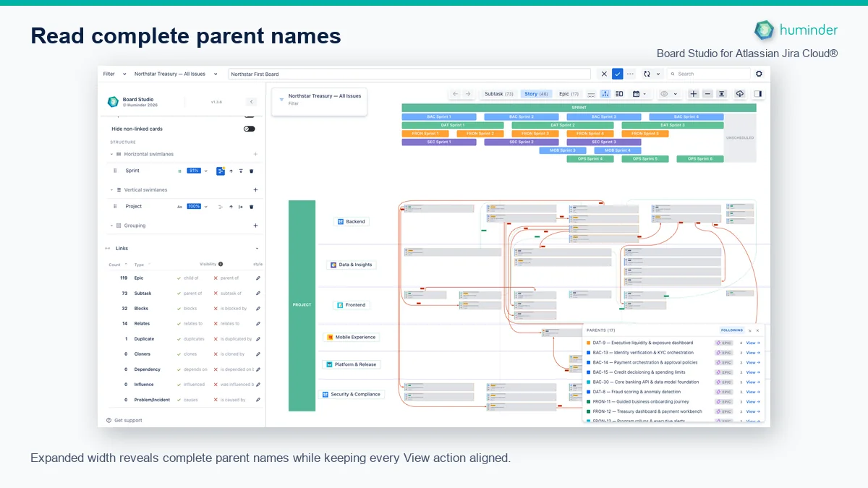
Task: Open the calendar dropdown
Action: [x=640, y=94]
